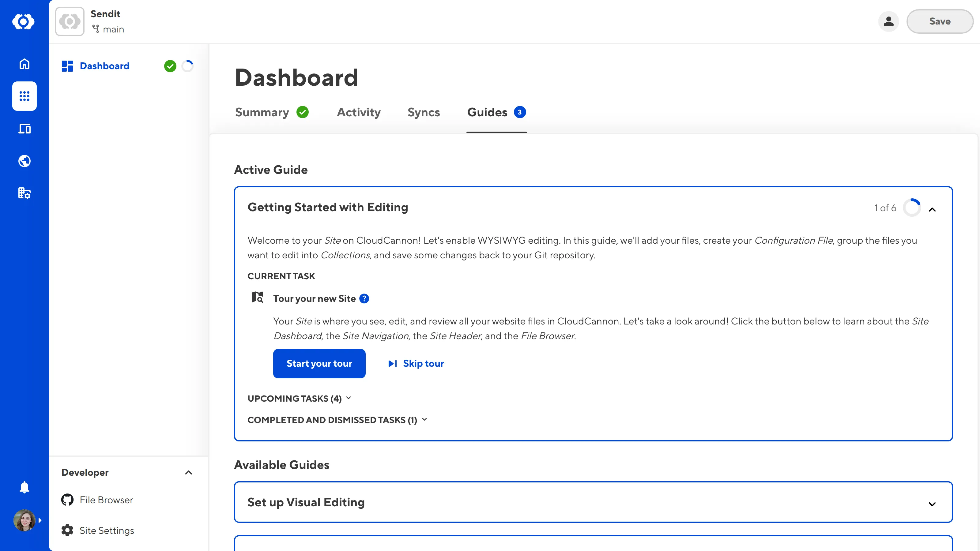Click the devices icon in the sidebar
This screenshot has height=551, width=980.
click(x=24, y=129)
